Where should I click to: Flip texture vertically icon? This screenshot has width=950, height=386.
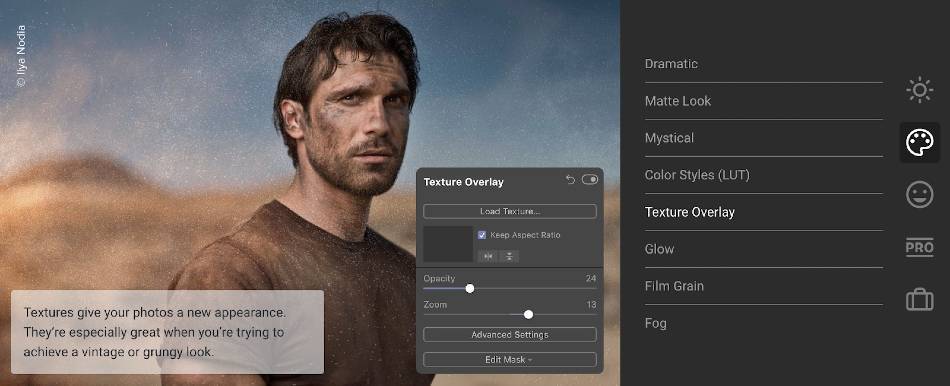tap(509, 256)
